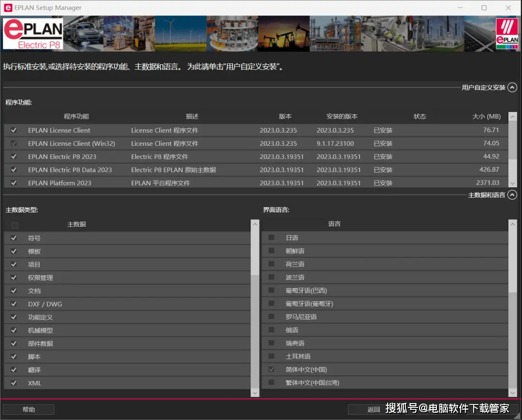Uncheck the 脚本 checkbox
The image size is (522, 420).
point(14,356)
